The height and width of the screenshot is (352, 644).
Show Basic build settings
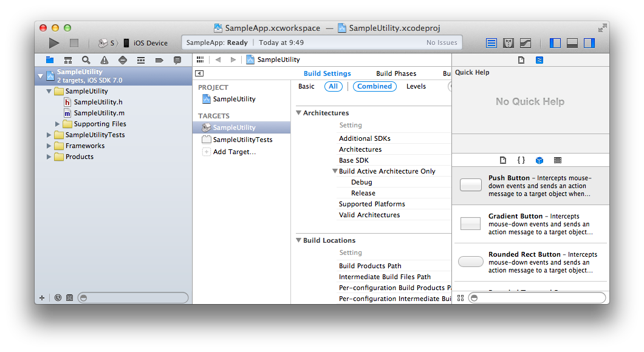(306, 86)
